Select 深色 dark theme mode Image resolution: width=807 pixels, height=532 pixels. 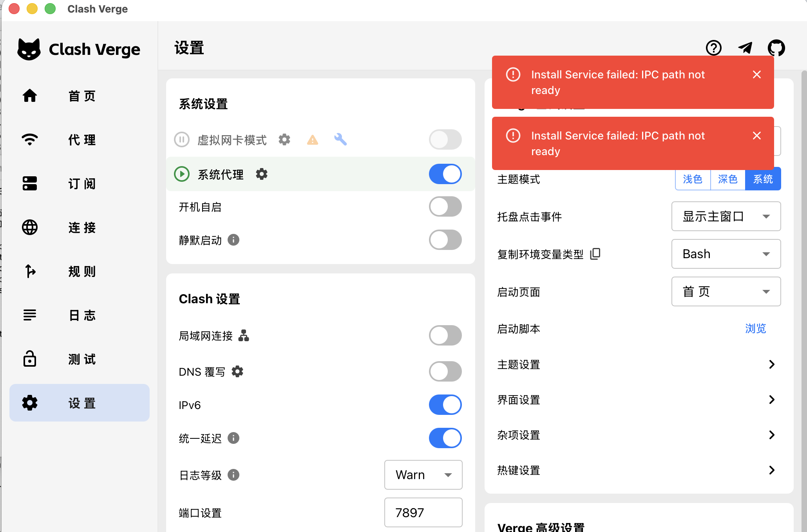click(727, 179)
